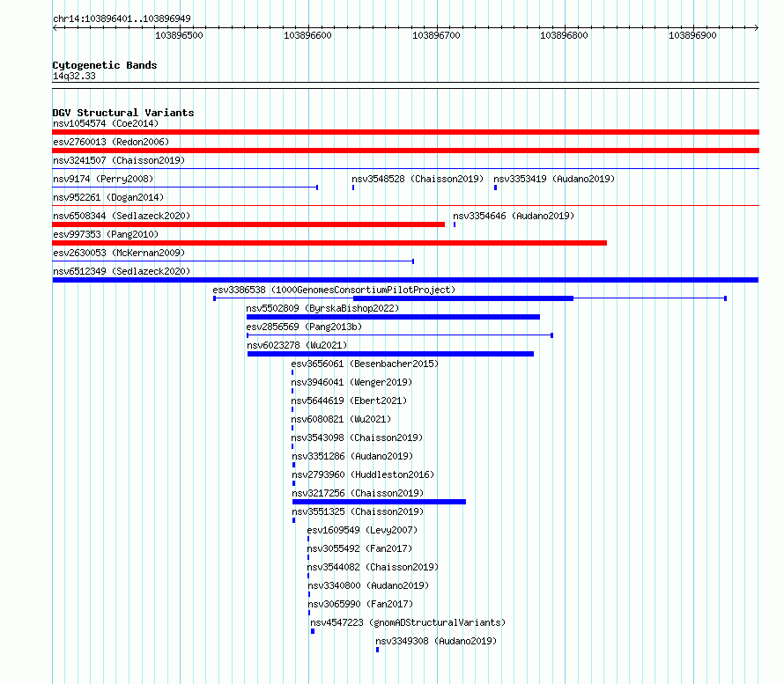Click nsv3351286 (Audano2019) label
784x684 pixels.
pos(352,456)
